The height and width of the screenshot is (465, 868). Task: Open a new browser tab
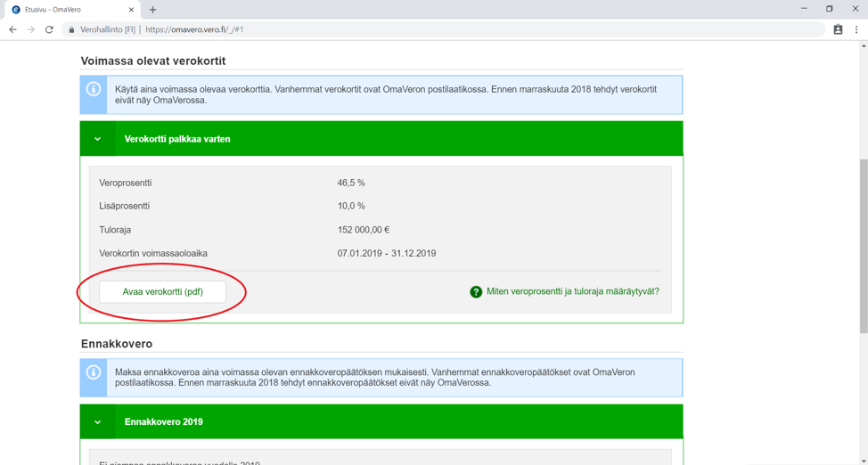[152, 10]
